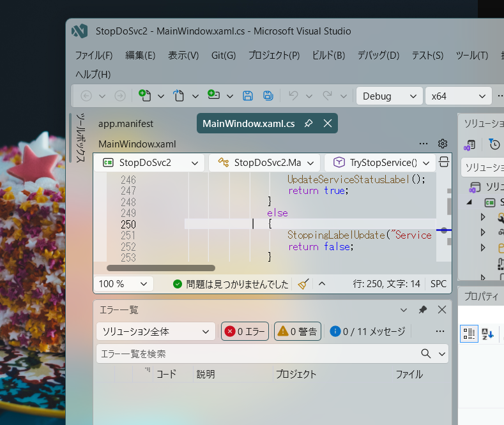Toggle the 0 警告 warnings filter
This screenshot has height=425, width=504.
click(298, 331)
